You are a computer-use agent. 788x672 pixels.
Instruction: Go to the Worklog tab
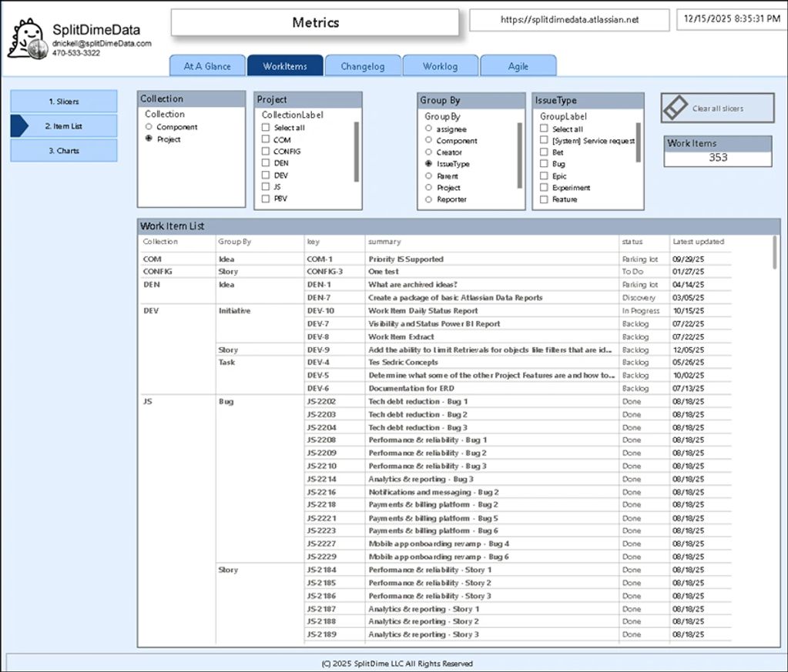coord(440,66)
